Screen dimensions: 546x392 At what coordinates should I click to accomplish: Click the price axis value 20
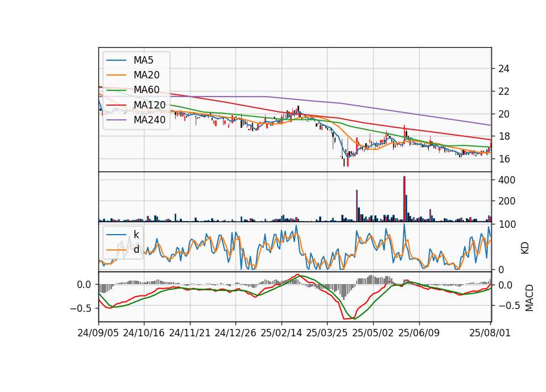[x=504, y=114]
